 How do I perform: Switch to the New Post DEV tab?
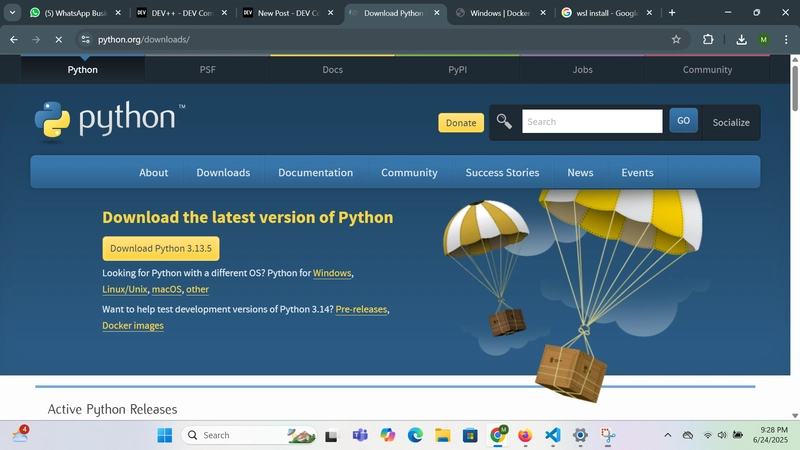288,13
